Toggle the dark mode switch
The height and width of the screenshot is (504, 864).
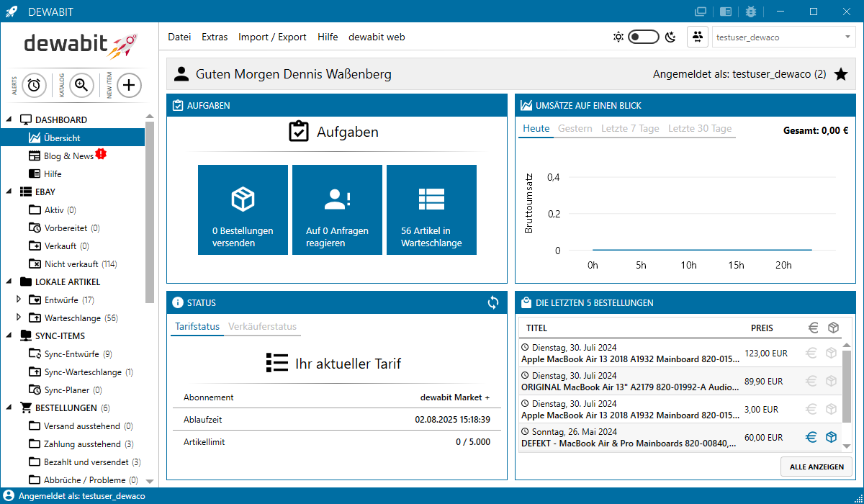click(x=643, y=37)
